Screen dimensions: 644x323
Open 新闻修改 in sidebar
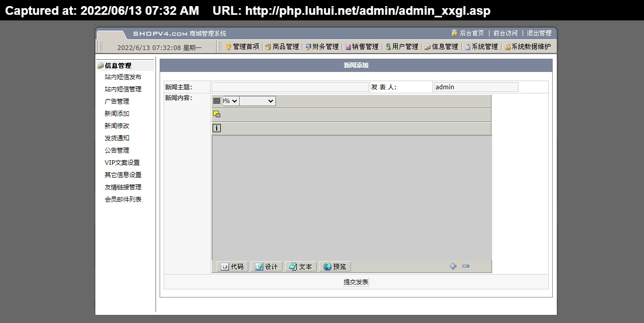117,126
